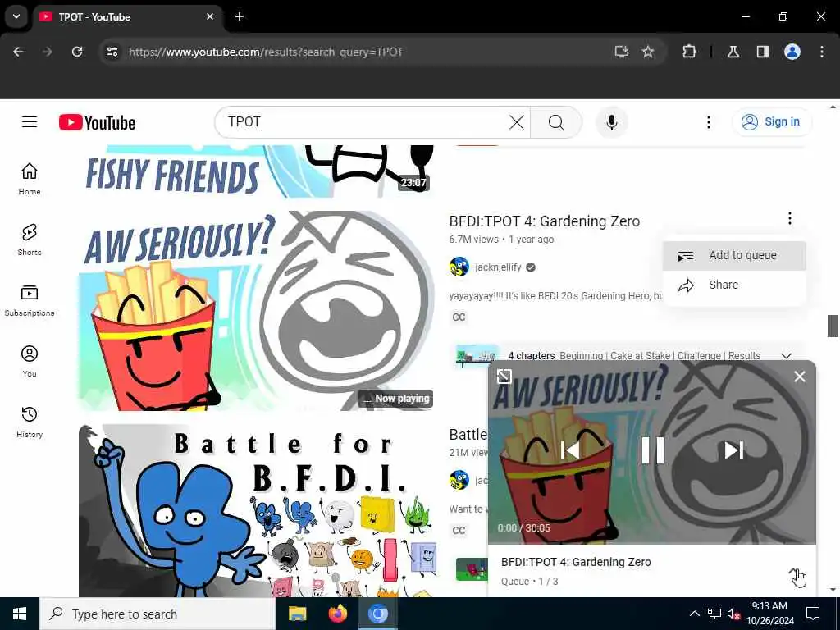Open Subscriptions in sidebar

30,300
